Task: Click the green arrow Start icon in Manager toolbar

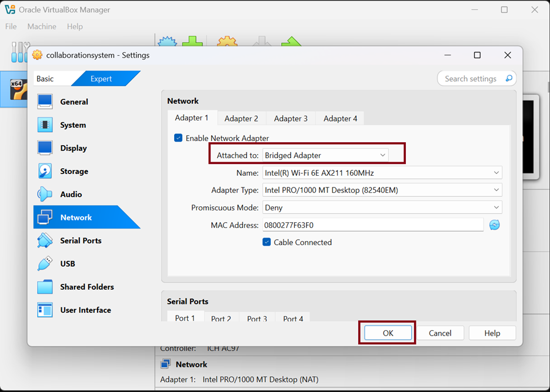Action: tap(291, 41)
